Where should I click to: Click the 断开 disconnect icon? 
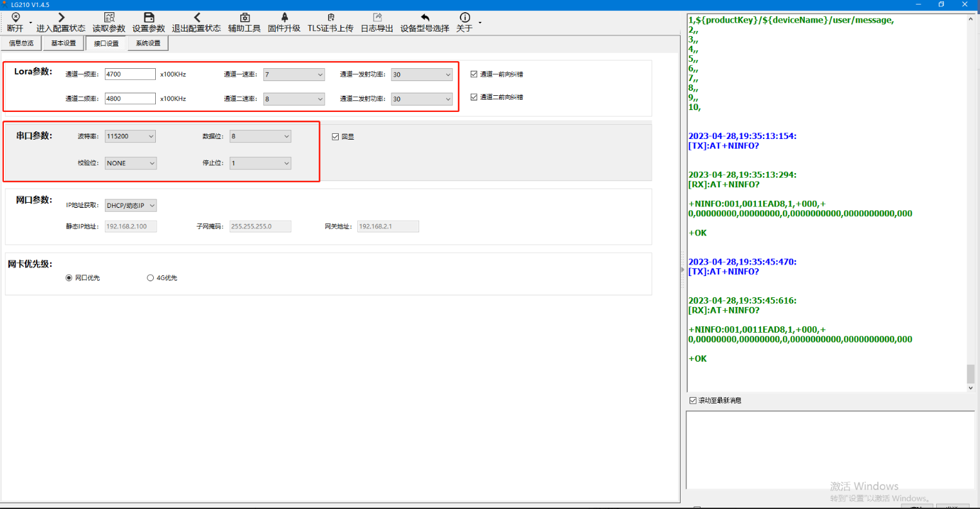[x=15, y=17]
